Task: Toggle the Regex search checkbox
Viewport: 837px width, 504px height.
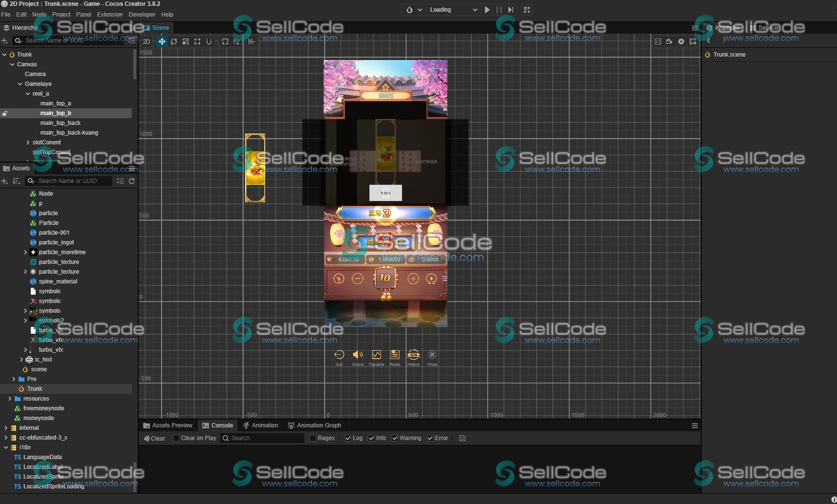Action: [x=313, y=438]
